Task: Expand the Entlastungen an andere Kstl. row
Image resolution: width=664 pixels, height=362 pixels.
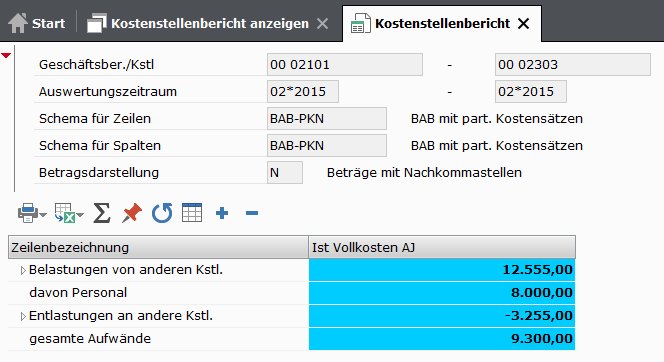Action: point(23,316)
